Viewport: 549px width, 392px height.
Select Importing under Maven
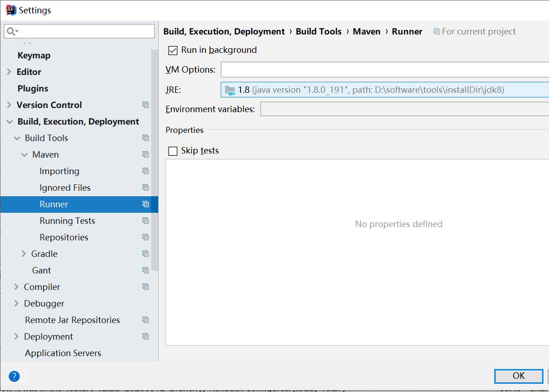click(x=59, y=171)
